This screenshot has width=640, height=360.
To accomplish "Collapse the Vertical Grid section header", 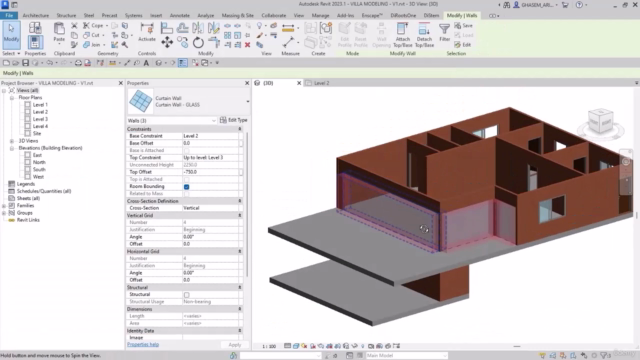I will pyautogui.click(x=240, y=215).
